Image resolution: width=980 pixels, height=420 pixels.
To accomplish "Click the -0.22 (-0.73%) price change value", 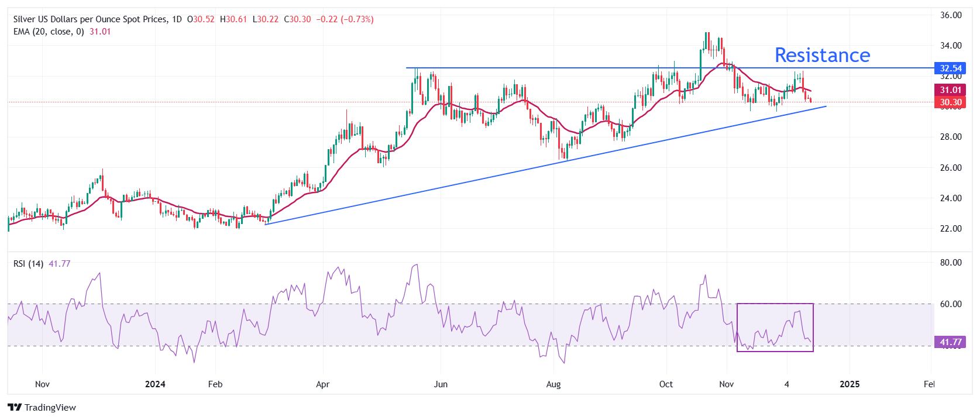I will click(x=345, y=19).
